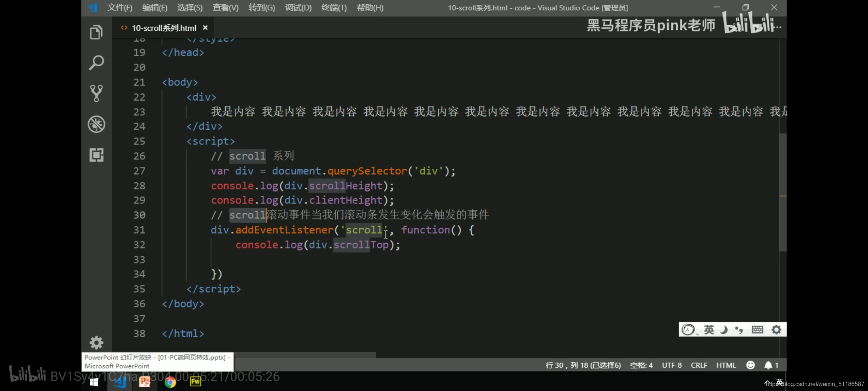This screenshot has height=391, width=868.
Task: Open the 终端(T) menu
Action: coord(334,8)
